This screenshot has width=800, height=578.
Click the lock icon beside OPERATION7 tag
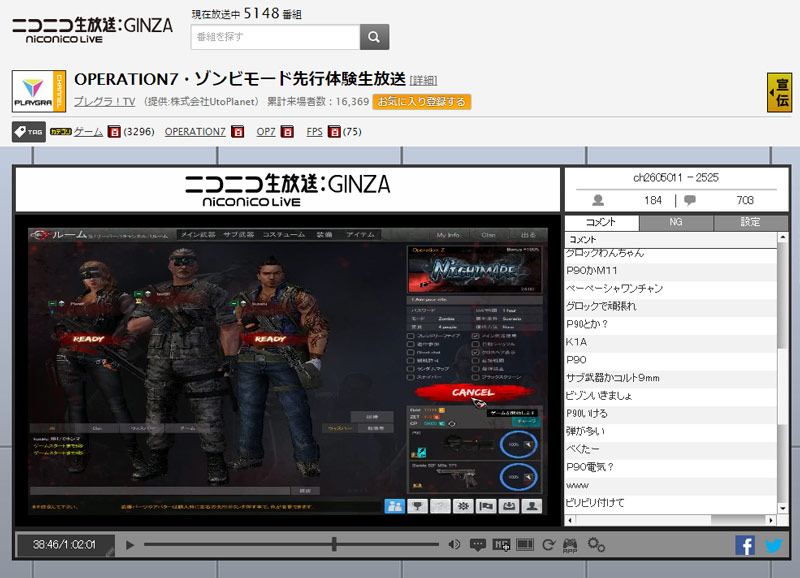[x=237, y=132]
